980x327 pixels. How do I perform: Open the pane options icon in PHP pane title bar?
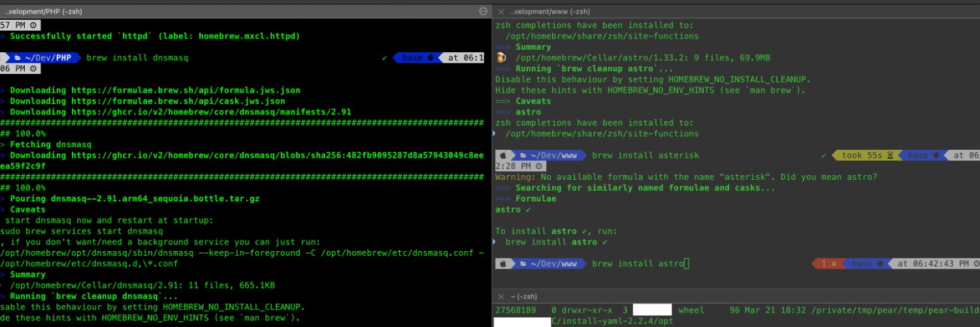click(483, 11)
